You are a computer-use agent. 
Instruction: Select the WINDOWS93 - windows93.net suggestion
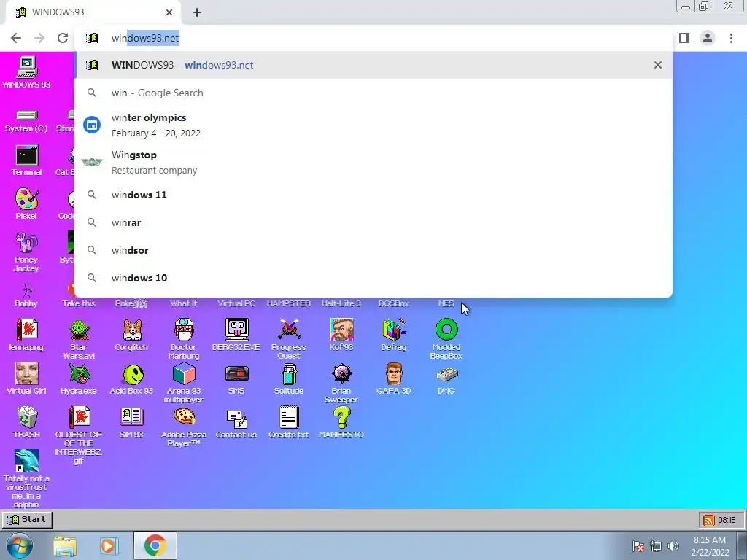click(373, 65)
